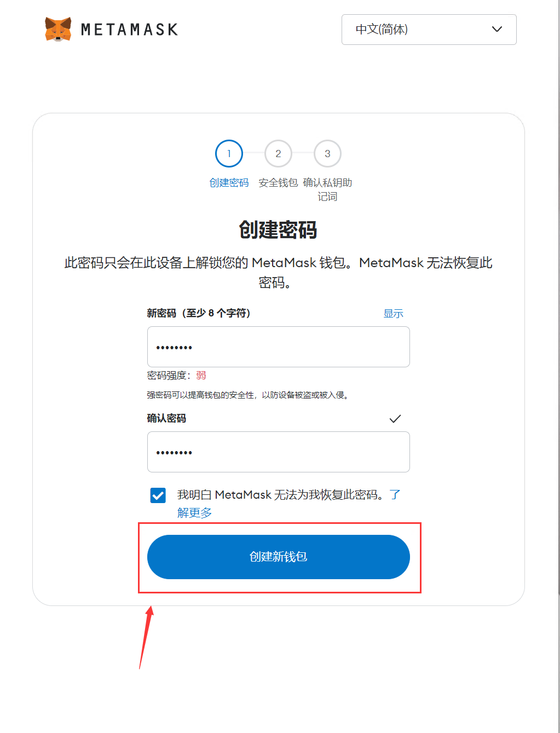
Task: Click the MetaMask fox logo icon
Action: (x=58, y=29)
